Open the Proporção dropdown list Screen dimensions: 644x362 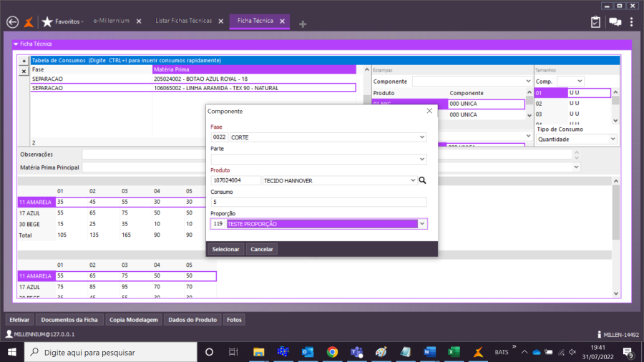point(421,224)
